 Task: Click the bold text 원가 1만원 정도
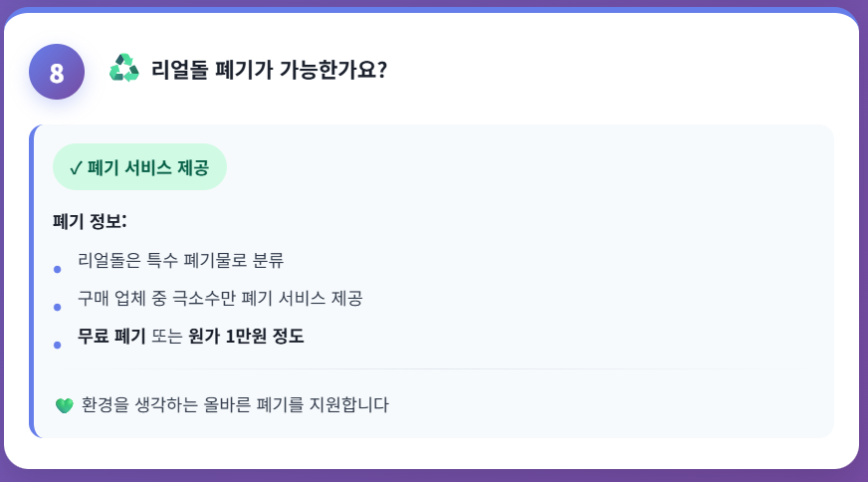click(x=246, y=337)
